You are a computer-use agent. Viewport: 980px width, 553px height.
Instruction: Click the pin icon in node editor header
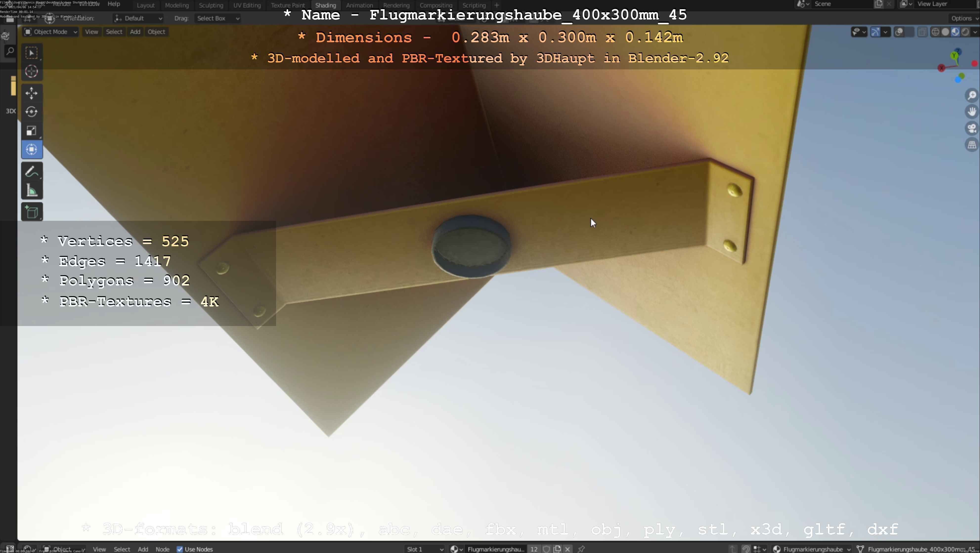pos(581,549)
